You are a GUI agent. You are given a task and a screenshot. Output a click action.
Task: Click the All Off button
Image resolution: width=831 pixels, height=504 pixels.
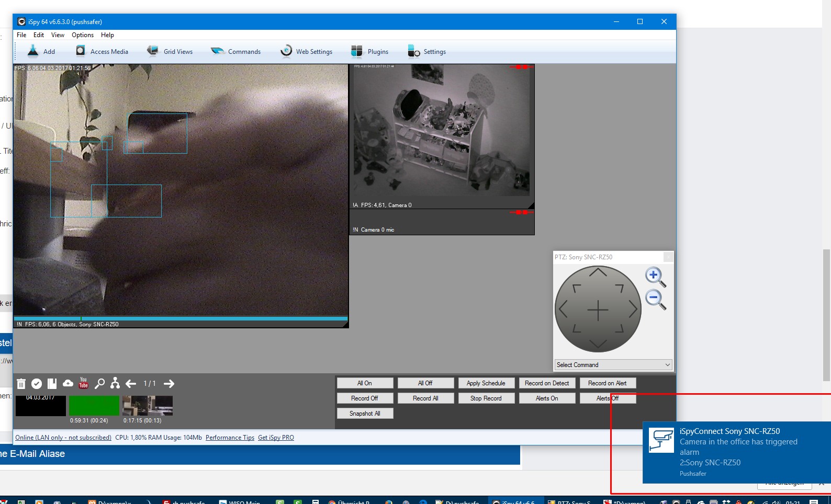425,383
